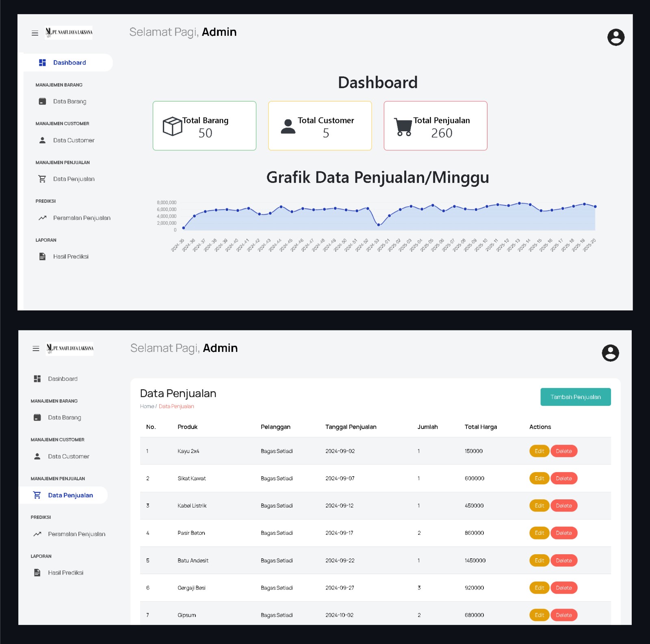Delete the Gergaji Besi sales row

point(563,588)
